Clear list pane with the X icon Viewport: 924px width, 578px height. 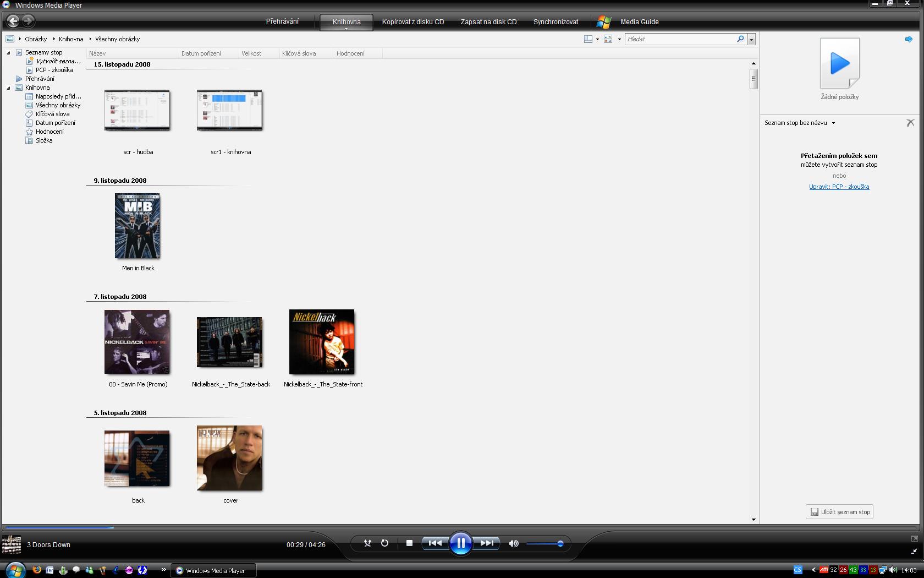pos(910,123)
